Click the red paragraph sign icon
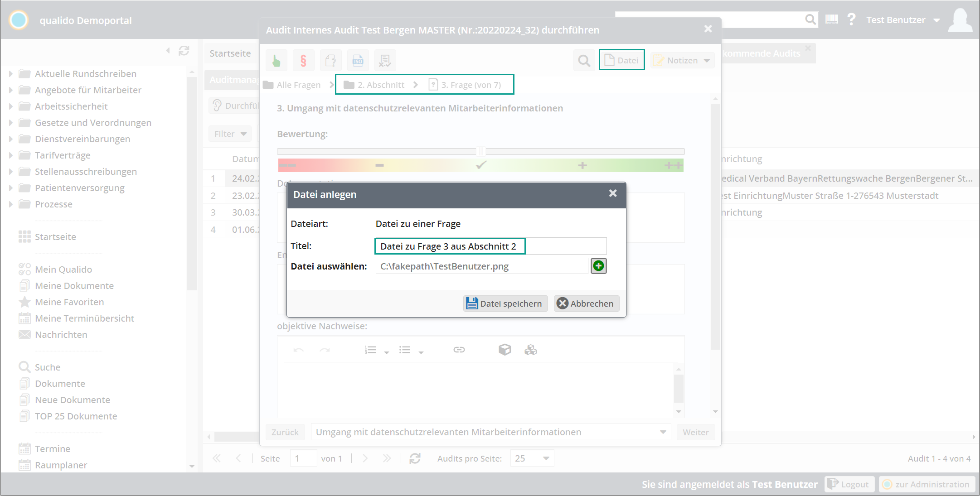The image size is (980, 496). (303, 60)
